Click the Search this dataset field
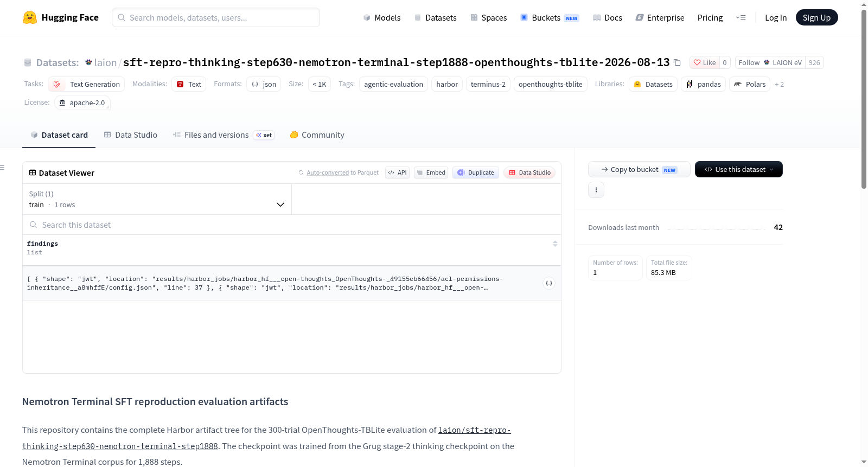 click(x=292, y=225)
